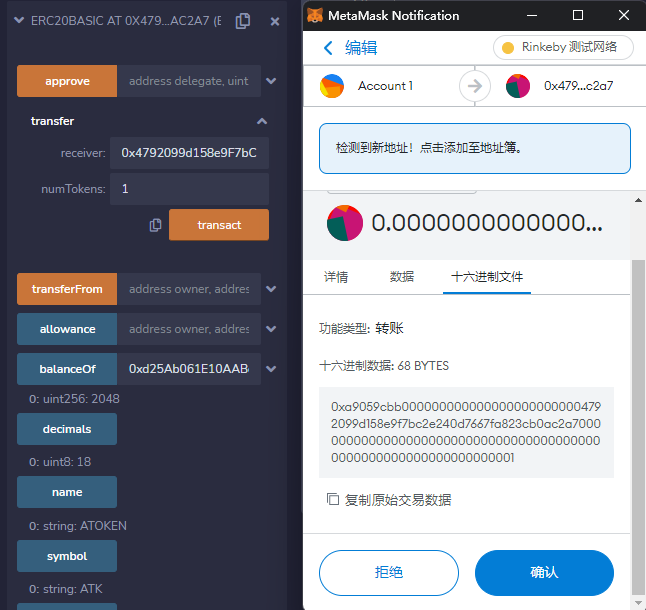Click the 复制原始交易数据 copy link
Viewport: 646px width, 610px height.
coord(398,500)
